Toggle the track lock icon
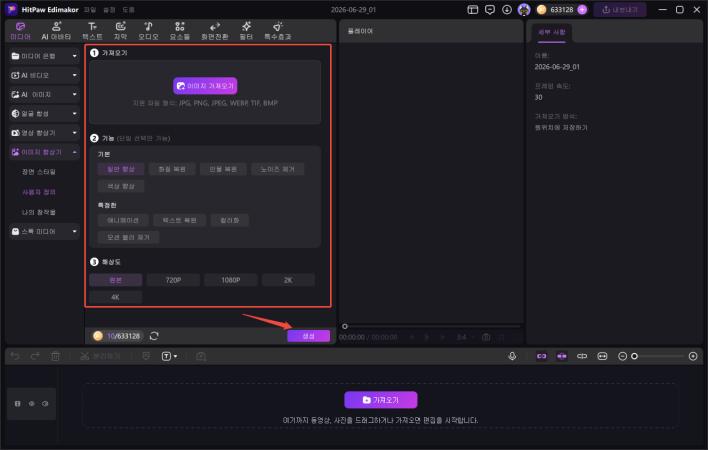The width and height of the screenshot is (708, 450). pyautogui.click(x=18, y=404)
